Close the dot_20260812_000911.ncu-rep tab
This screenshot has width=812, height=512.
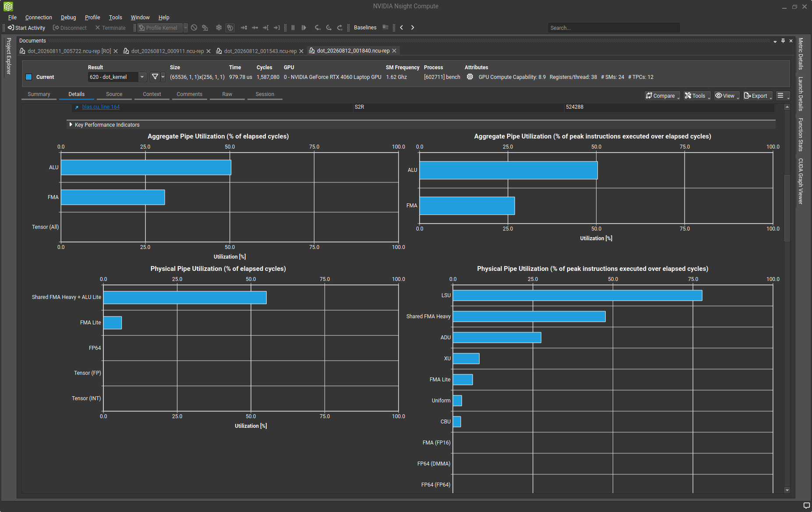(208, 51)
